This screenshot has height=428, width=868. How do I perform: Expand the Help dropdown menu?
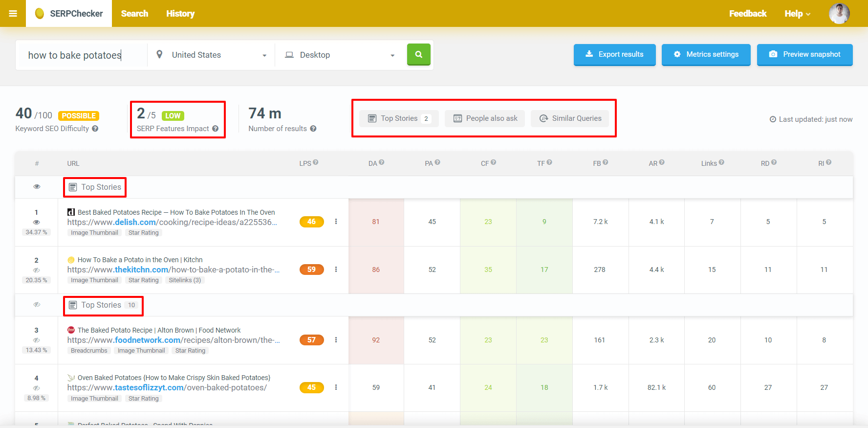[797, 14]
